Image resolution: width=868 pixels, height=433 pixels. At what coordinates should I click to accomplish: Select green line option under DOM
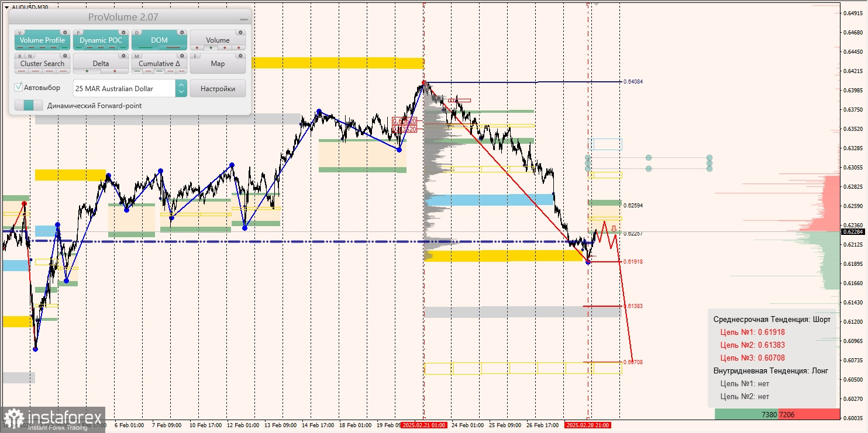[x=145, y=47]
